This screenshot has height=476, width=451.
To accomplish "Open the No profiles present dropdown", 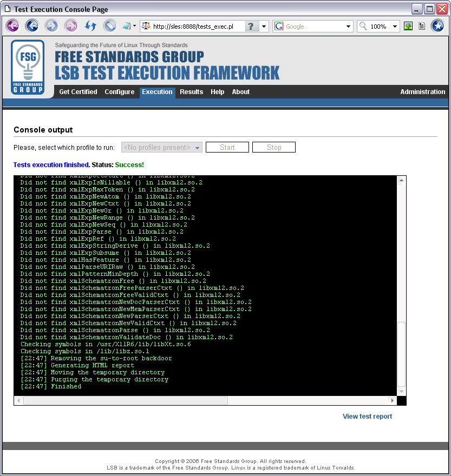I will tap(162, 147).
